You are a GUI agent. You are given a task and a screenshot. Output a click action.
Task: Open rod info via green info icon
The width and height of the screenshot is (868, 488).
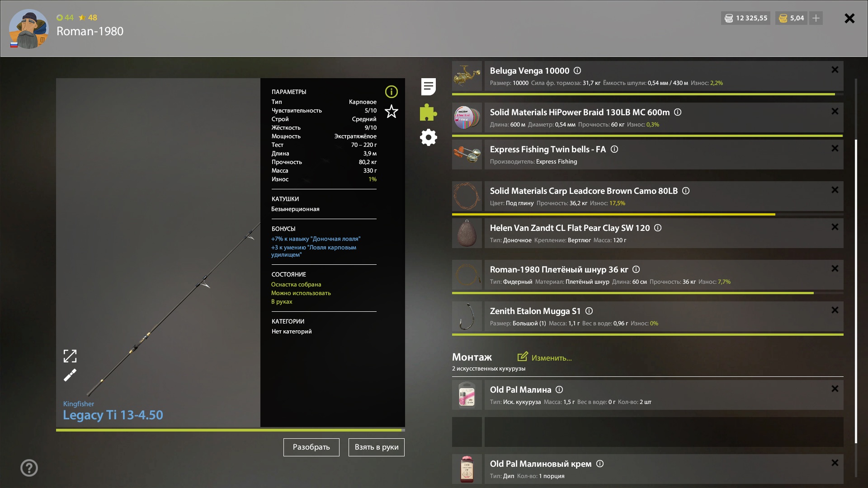392,92
